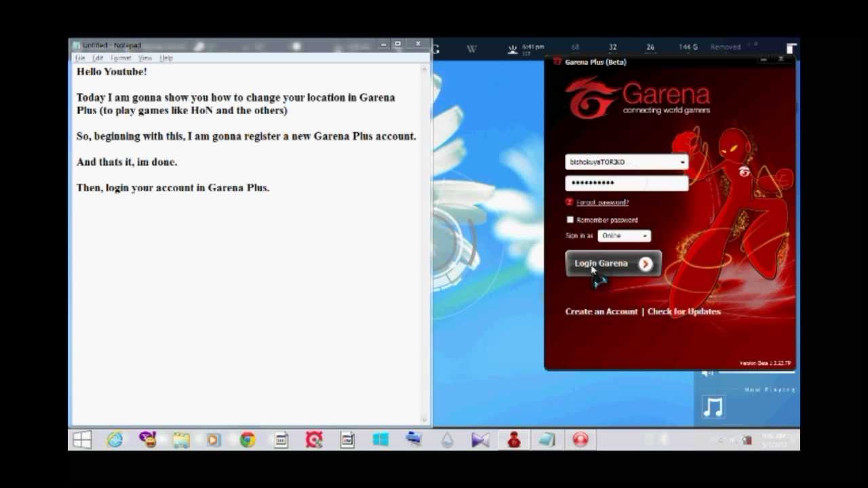This screenshot has height=488, width=868.
Task: Open the Windows Start button
Action: 82,441
